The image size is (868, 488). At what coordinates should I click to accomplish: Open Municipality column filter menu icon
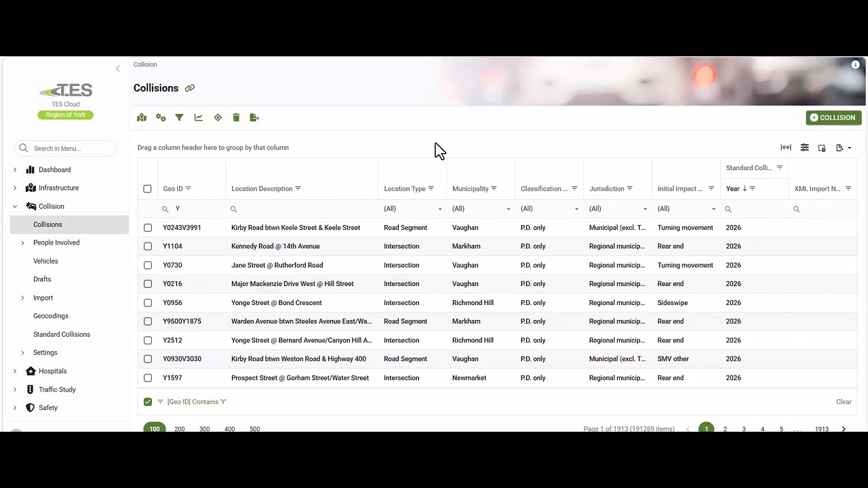coord(494,188)
